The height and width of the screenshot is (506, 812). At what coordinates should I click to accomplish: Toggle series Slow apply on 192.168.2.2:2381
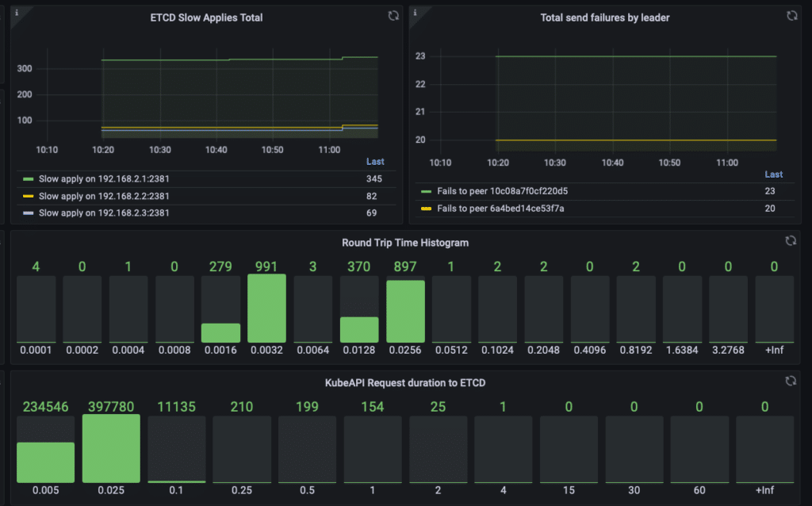(x=104, y=196)
